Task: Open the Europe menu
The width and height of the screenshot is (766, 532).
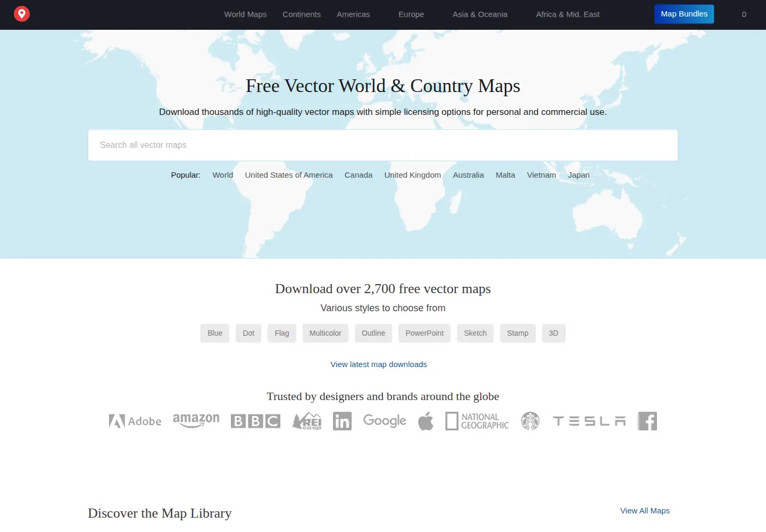Action: pos(411,14)
